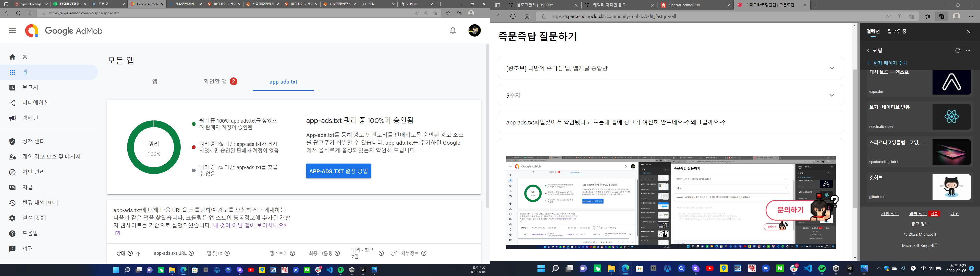
Task: Close the collections side panel
Action: click(968, 32)
